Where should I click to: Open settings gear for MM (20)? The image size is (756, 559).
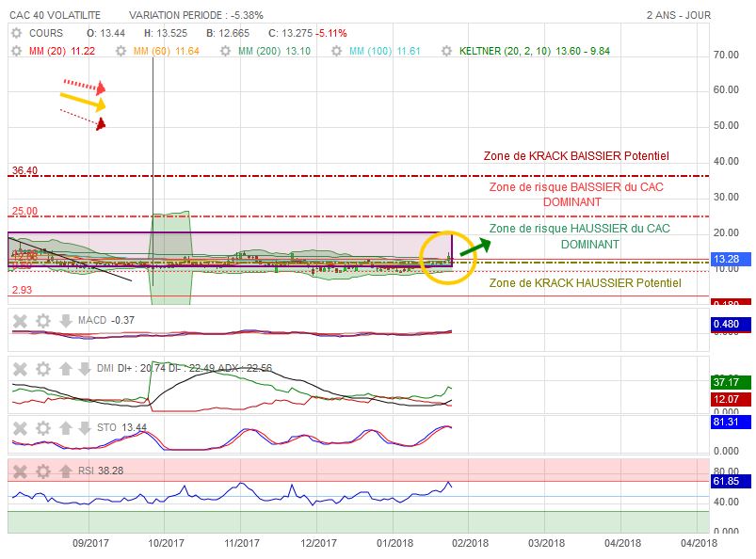[16, 51]
